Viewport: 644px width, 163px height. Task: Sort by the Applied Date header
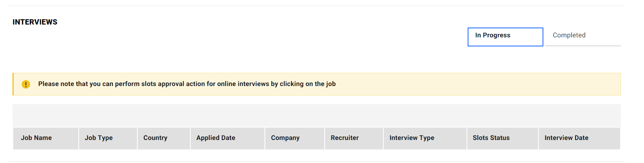[216, 138]
